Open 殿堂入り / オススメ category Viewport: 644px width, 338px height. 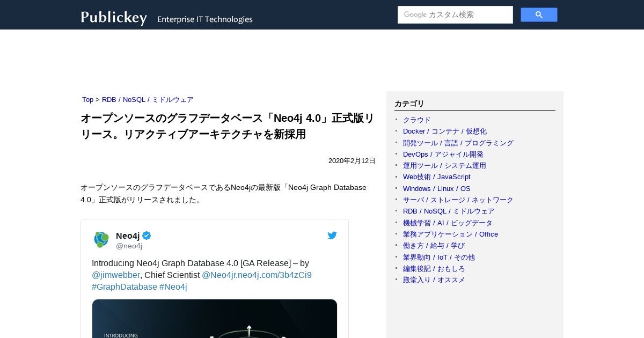[x=434, y=280]
